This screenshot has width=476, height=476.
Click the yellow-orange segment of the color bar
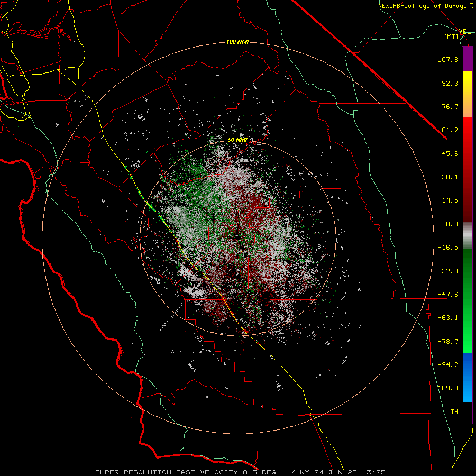coord(467,94)
